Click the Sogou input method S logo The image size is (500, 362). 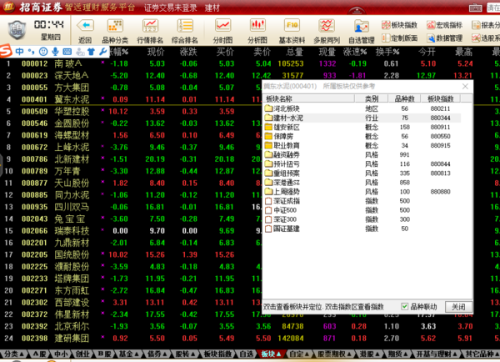pyautogui.click(x=6, y=51)
